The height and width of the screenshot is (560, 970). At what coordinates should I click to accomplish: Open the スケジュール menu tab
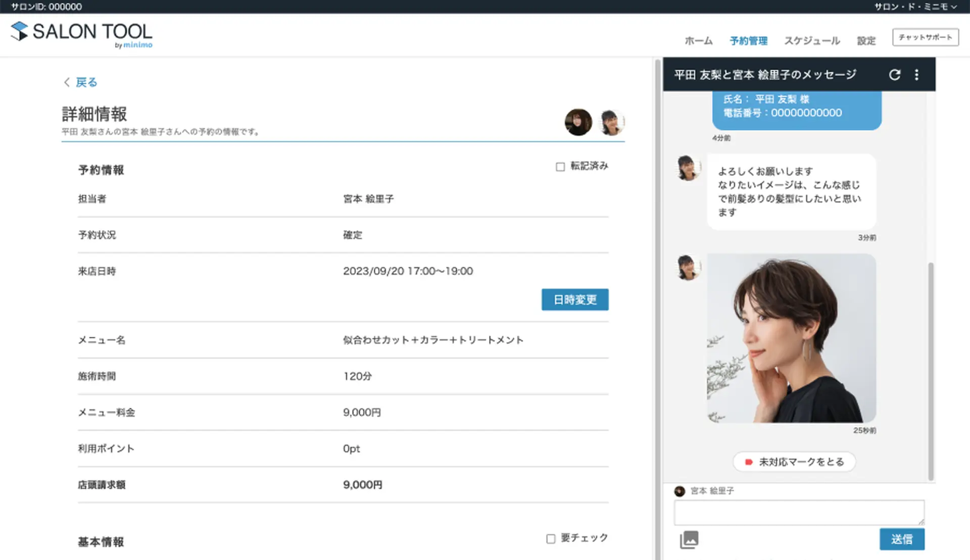click(811, 41)
